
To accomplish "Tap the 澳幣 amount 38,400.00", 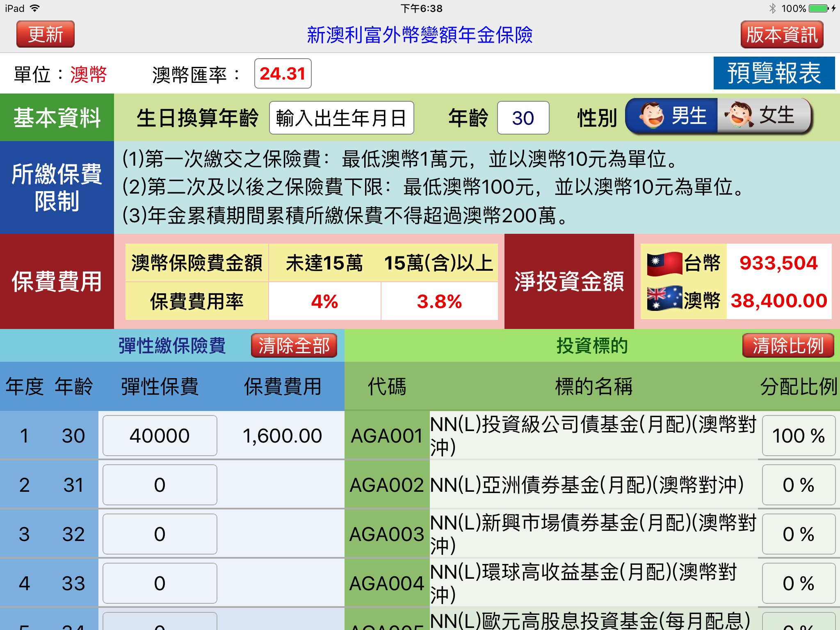I will pyautogui.click(x=778, y=301).
